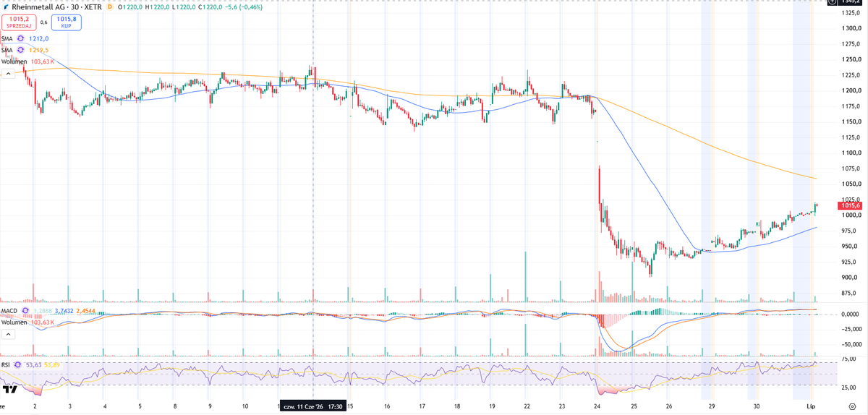Click the RSI average value 53,89
Screen dimensions: 868x415
click(x=52, y=365)
